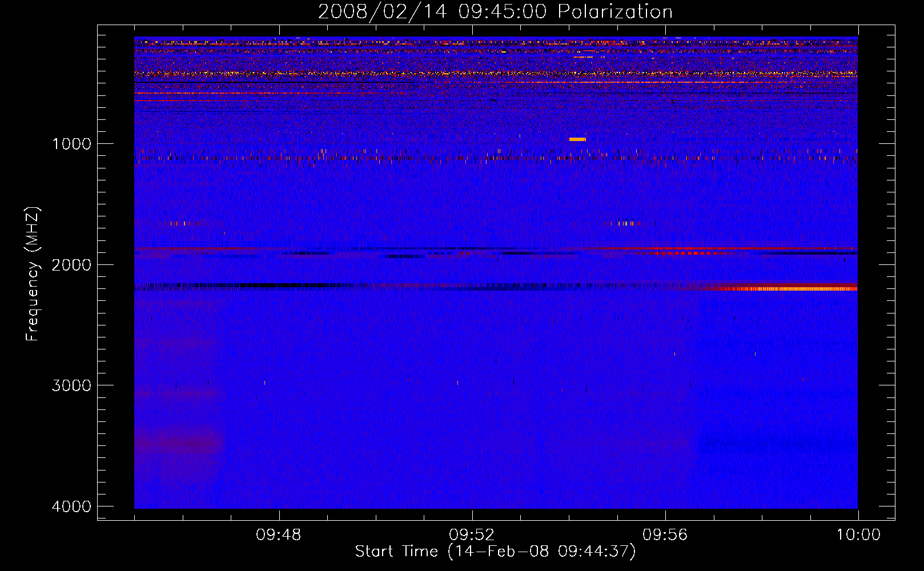Click the 09:56 time tick label
Image resolution: width=924 pixels, height=571 pixels.
click(x=665, y=535)
